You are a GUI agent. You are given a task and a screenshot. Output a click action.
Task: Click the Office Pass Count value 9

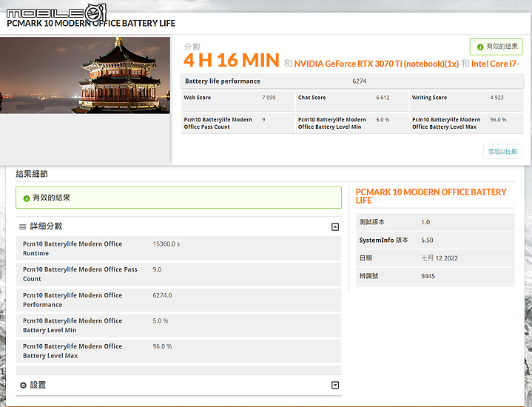coord(263,120)
